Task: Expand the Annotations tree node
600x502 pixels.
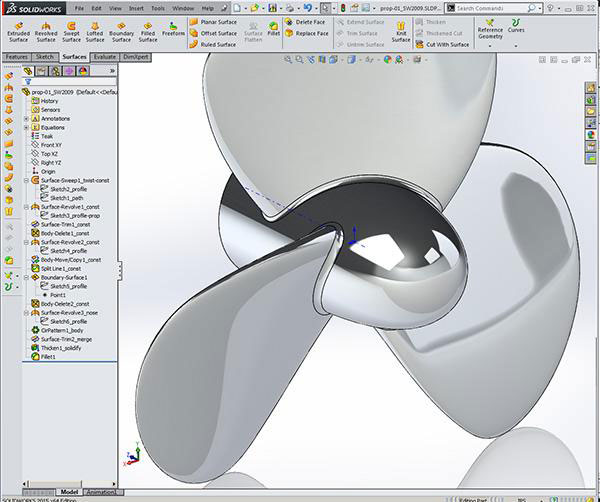Action: 26,119
